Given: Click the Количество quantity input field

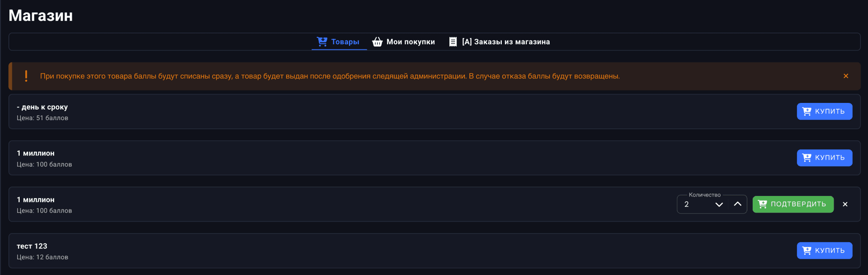Looking at the screenshot, I should (695, 204).
